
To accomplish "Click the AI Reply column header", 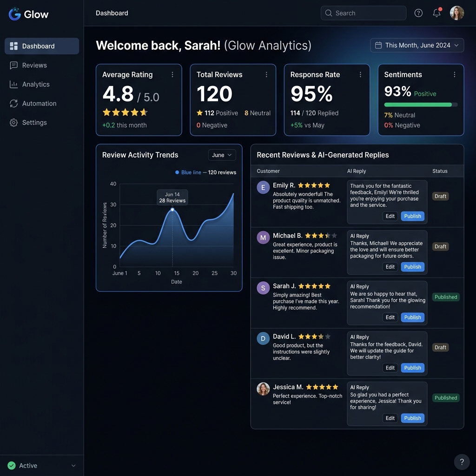I will tap(357, 171).
